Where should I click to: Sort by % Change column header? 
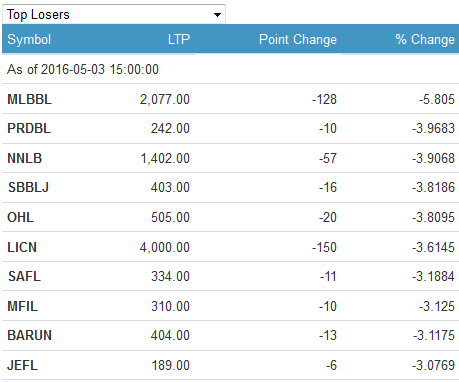(x=425, y=39)
